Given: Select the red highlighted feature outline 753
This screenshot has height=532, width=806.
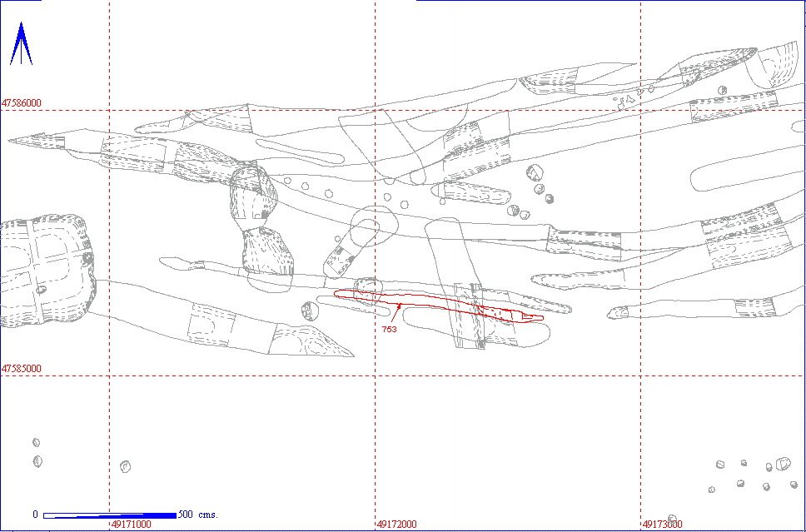Looking at the screenshot, I should [x=439, y=306].
